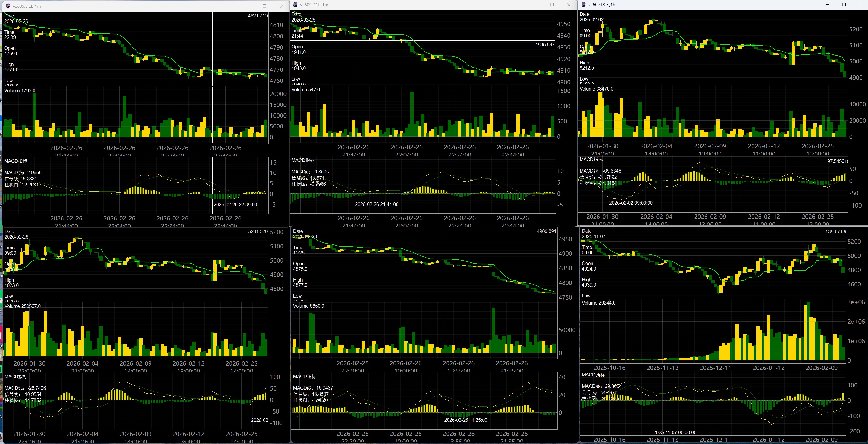Close the v2609.DCE_1h chart window
This screenshot has height=444, width=868.
(860, 4)
